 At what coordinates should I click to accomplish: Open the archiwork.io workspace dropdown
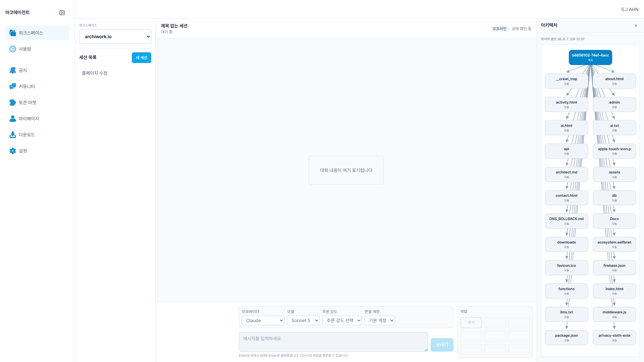[x=115, y=37]
